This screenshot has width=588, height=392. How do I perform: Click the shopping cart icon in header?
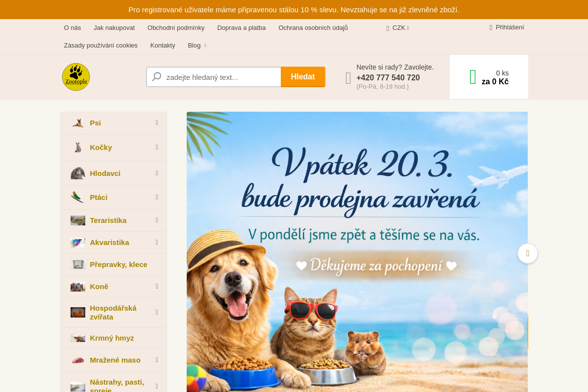pyautogui.click(x=473, y=76)
